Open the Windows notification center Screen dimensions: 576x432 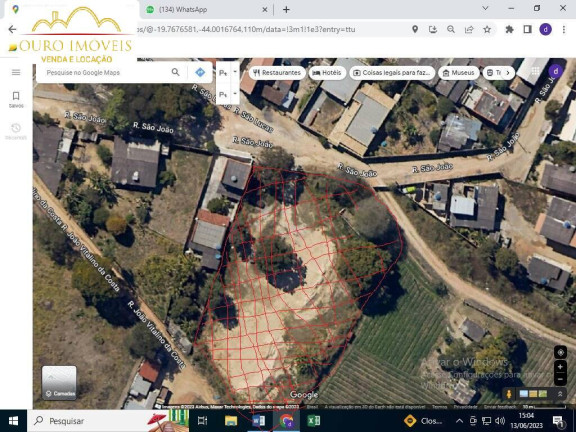coord(558,421)
